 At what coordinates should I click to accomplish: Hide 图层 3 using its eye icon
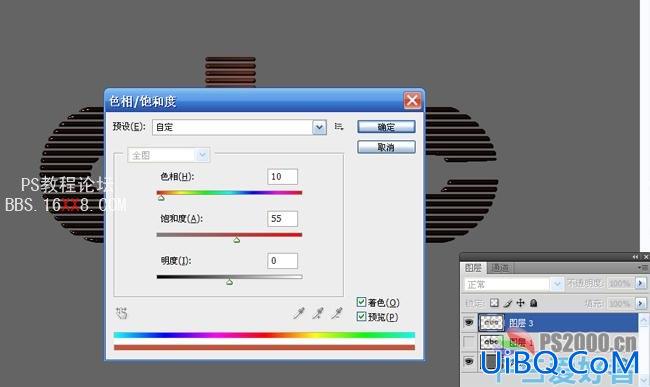[469, 322]
